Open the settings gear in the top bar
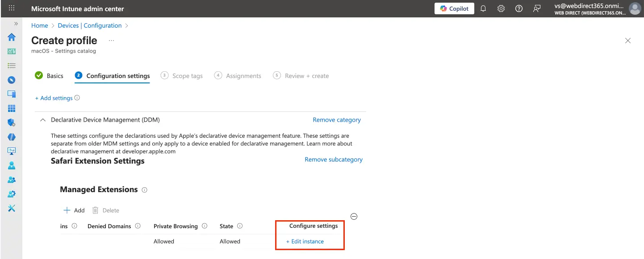Screen dimensions: 644x259 [x=501, y=8]
